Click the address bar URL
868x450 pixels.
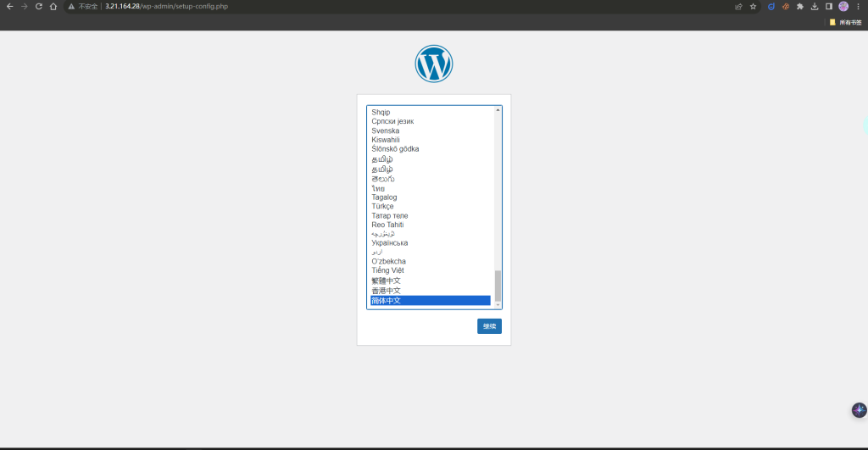tap(167, 7)
